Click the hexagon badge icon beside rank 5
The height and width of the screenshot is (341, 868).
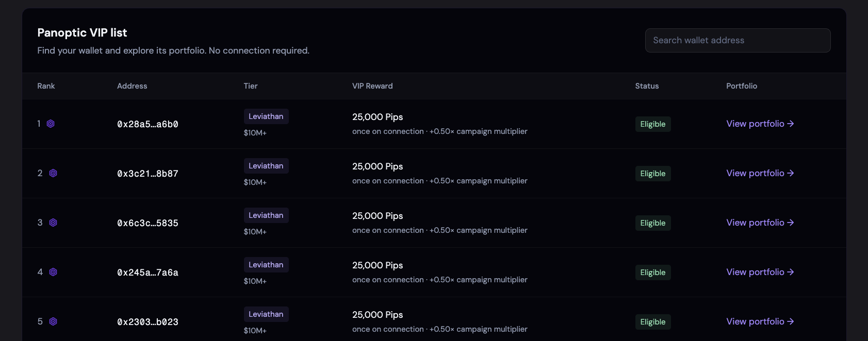click(x=53, y=321)
